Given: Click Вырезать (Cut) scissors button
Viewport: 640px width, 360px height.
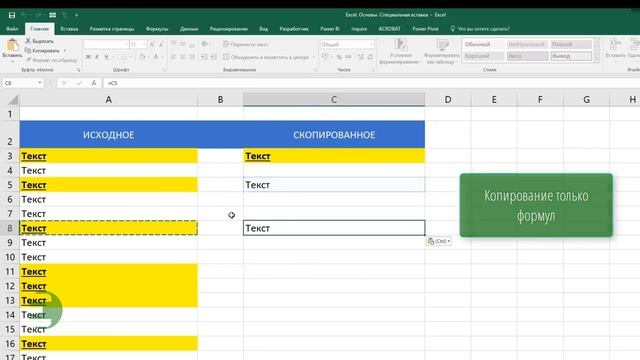Looking at the screenshot, I should pos(39,41).
